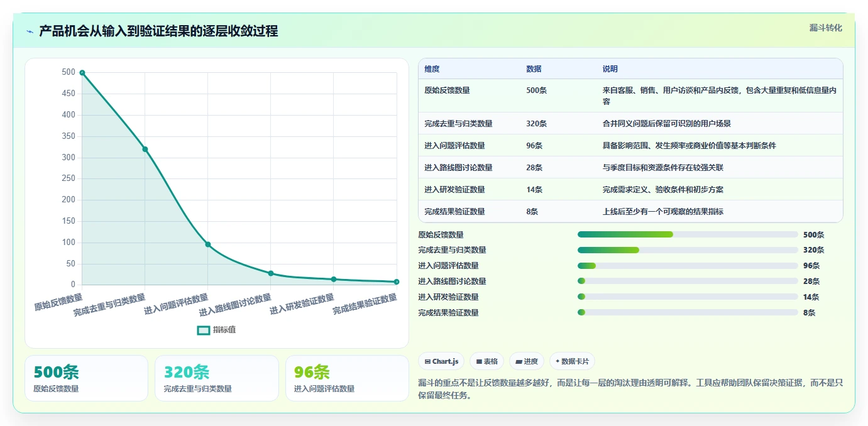Select the 完成去重与归类数量 cell in the table
This screenshot has height=426, width=868.
[458, 124]
